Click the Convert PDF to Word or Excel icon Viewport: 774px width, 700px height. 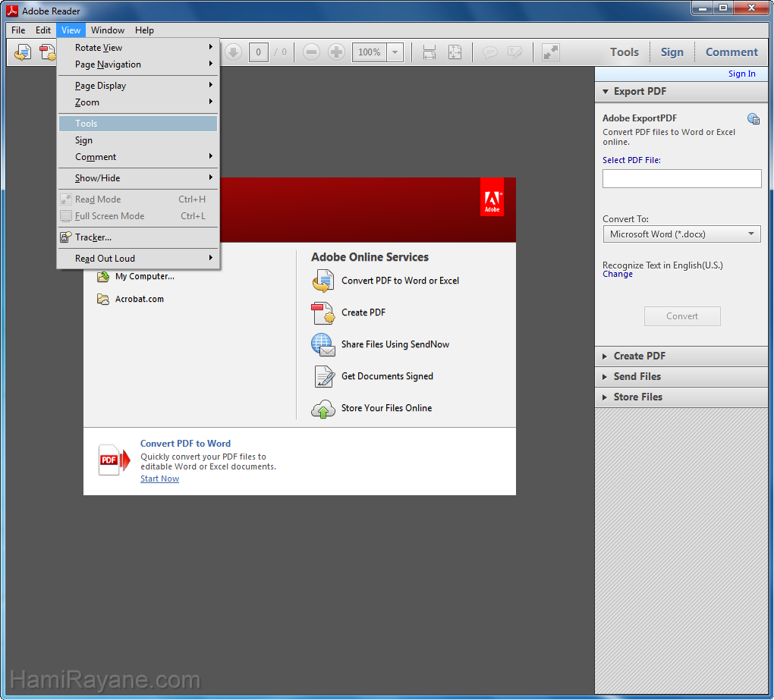322,281
